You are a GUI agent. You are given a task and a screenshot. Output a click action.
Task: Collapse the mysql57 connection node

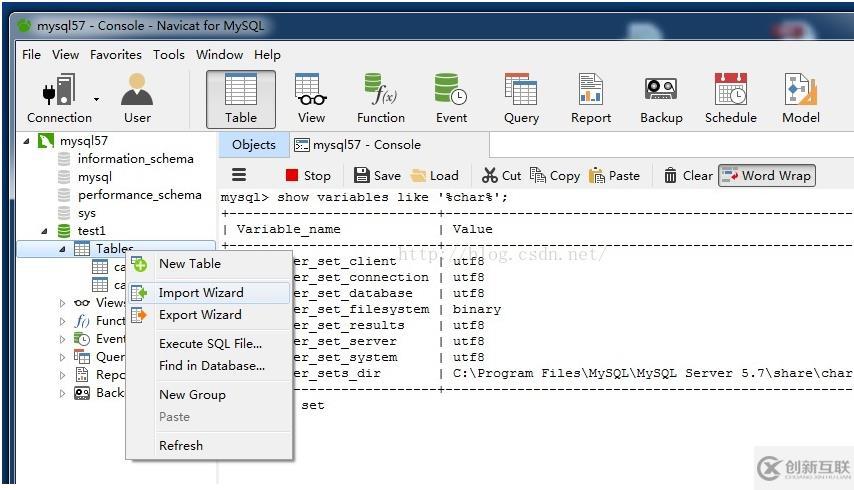pos(26,142)
